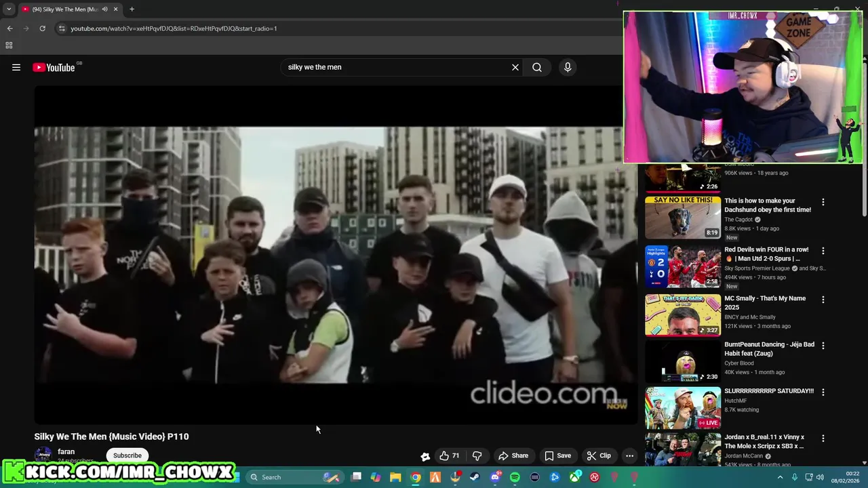Dislike the video with thumbs down
Viewport: 868px width, 488px height.
click(x=477, y=455)
